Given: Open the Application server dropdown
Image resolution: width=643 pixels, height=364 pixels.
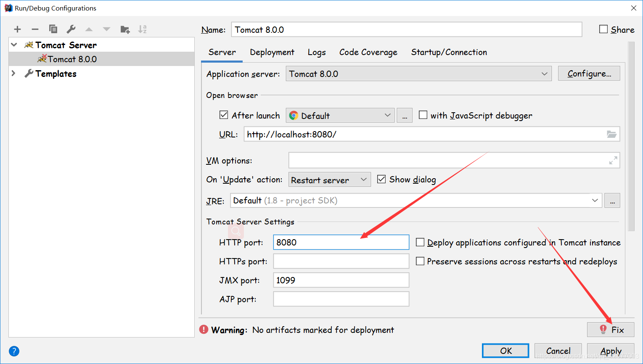Looking at the screenshot, I should tap(418, 74).
